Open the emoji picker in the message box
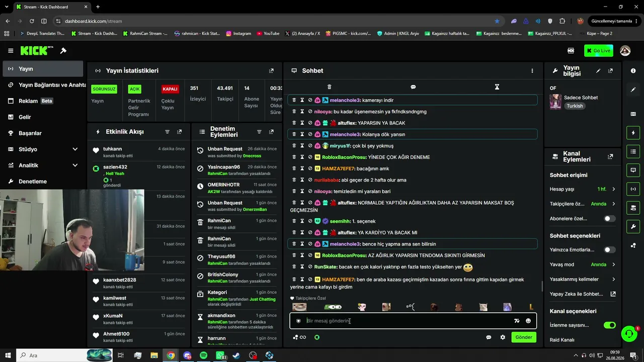 tap(528, 321)
